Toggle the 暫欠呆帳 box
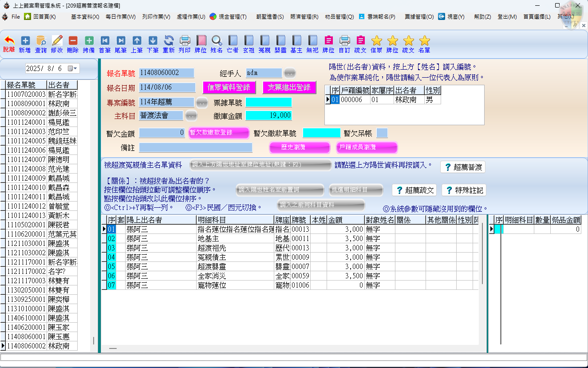Screen dimensions: 588x368 [382, 133]
